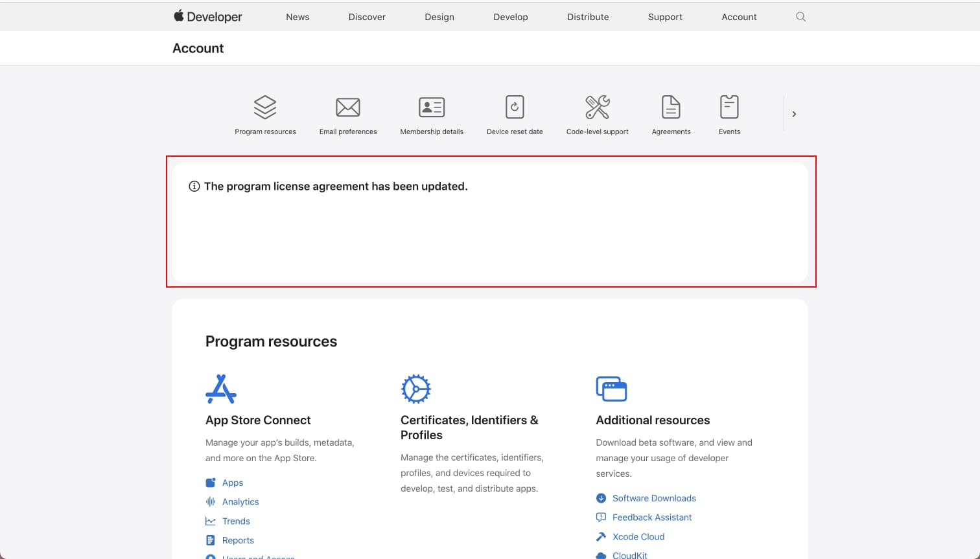Open the Device reset date icon
Viewport: 980px width, 559px height.
[x=515, y=108]
